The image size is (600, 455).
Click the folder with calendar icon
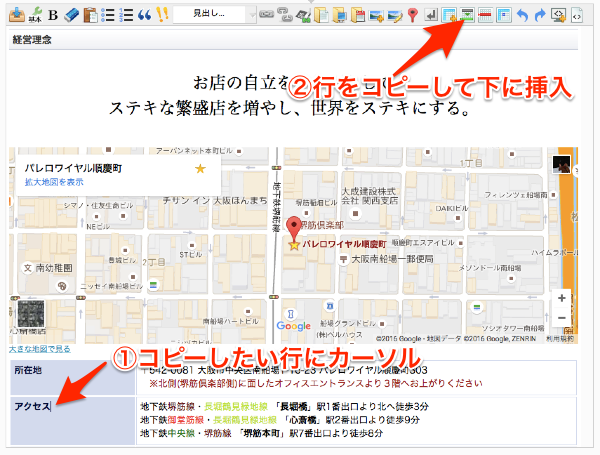pos(358,15)
